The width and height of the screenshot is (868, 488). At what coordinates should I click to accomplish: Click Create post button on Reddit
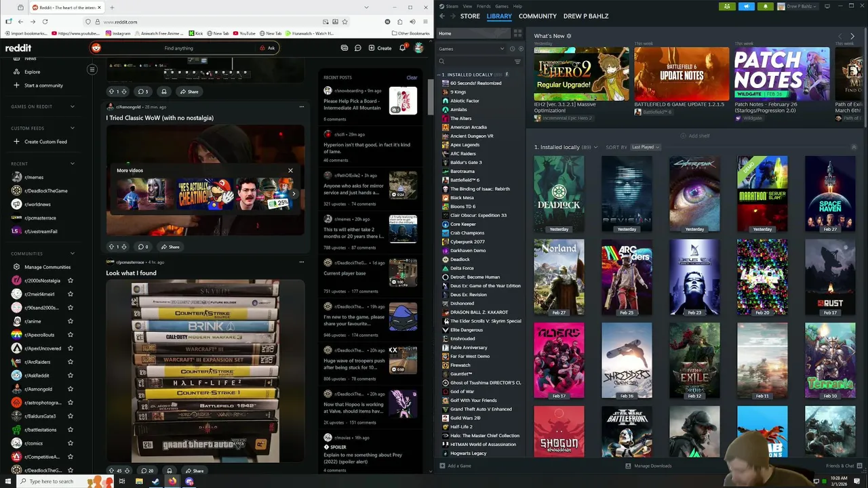(380, 48)
